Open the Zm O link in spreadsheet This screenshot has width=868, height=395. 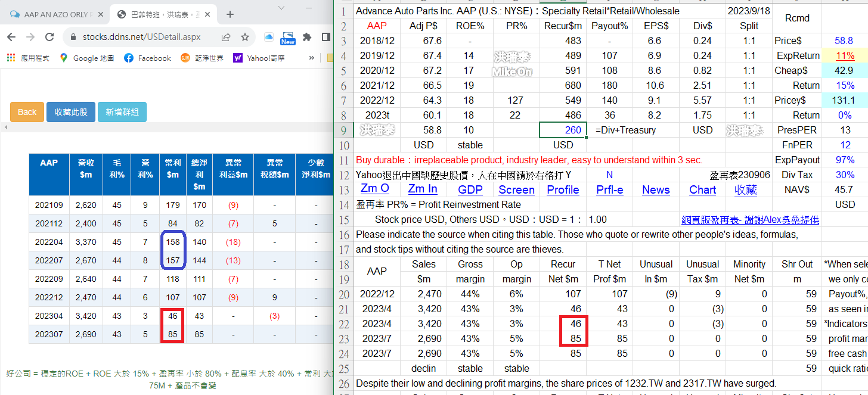pos(375,189)
